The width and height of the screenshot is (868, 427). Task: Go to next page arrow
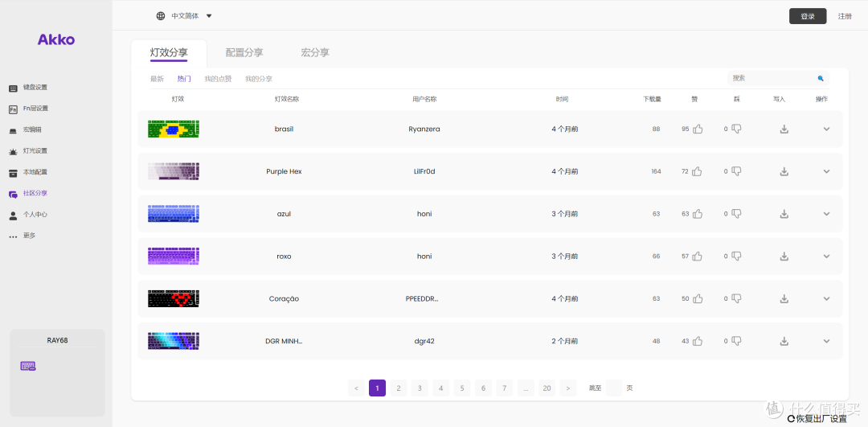568,388
